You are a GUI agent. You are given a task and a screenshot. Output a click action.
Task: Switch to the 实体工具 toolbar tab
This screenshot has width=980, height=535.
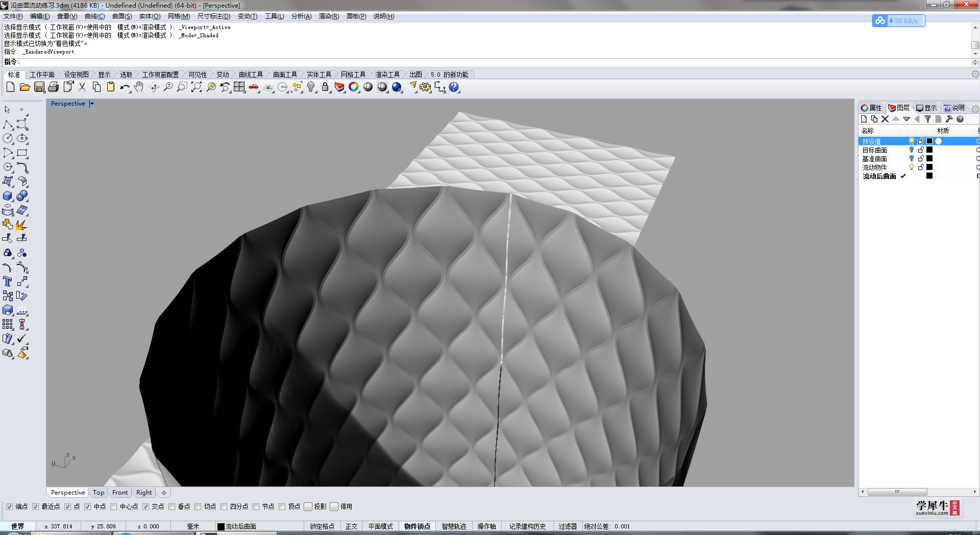pyautogui.click(x=319, y=75)
